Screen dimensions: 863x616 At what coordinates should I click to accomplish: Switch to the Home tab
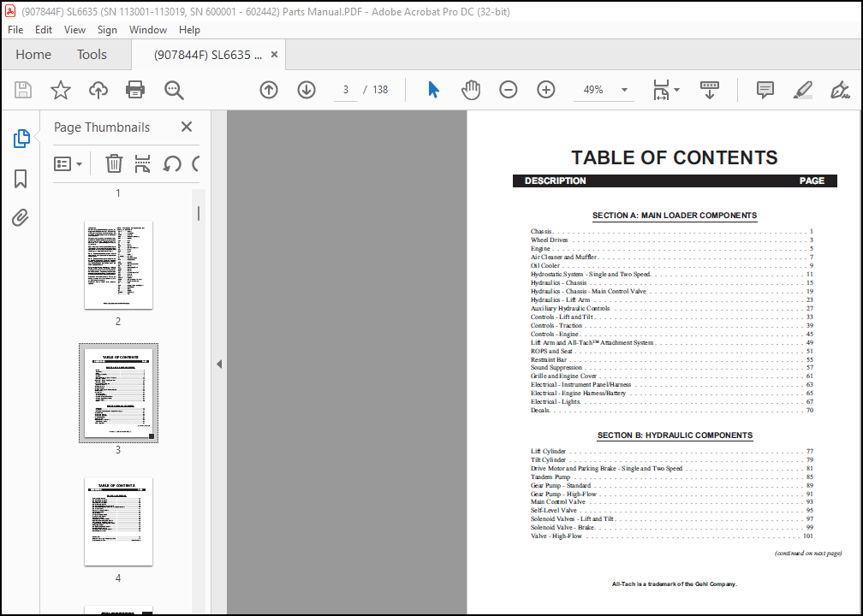coord(33,55)
